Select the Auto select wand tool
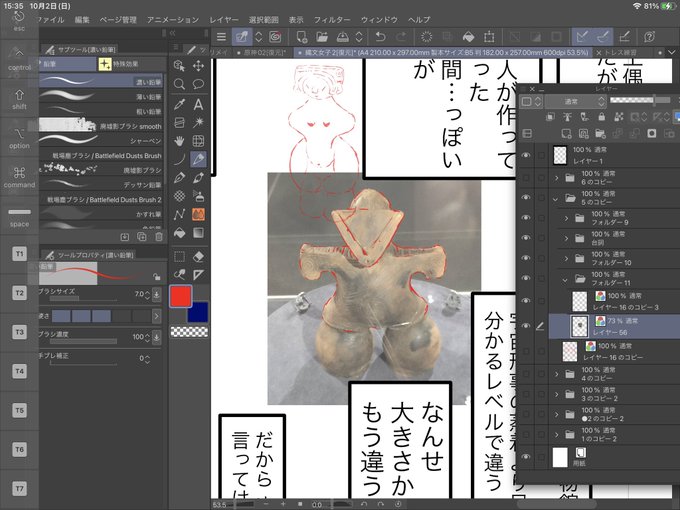Image resolution: width=680 pixels, height=510 pixels. click(198, 122)
